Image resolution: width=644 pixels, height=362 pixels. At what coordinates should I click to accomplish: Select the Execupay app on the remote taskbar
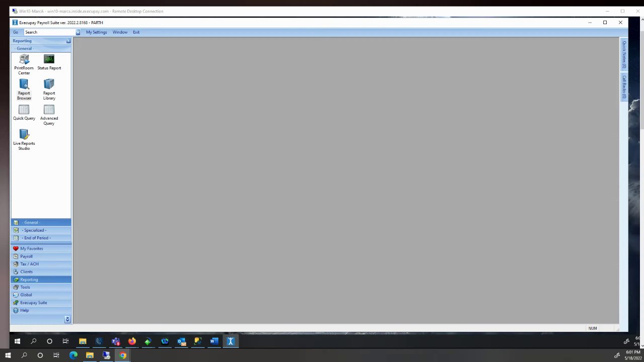(230, 341)
